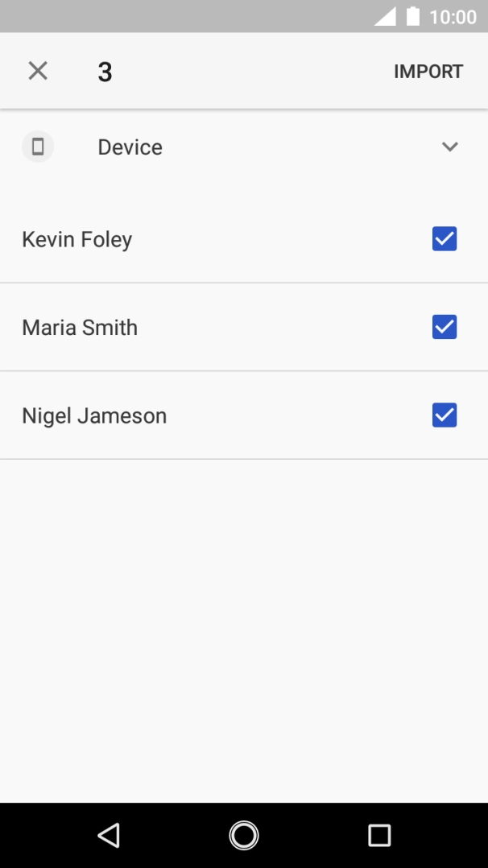Expand the Device source chevron arrow
This screenshot has width=488, height=868.
(x=450, y=147)
